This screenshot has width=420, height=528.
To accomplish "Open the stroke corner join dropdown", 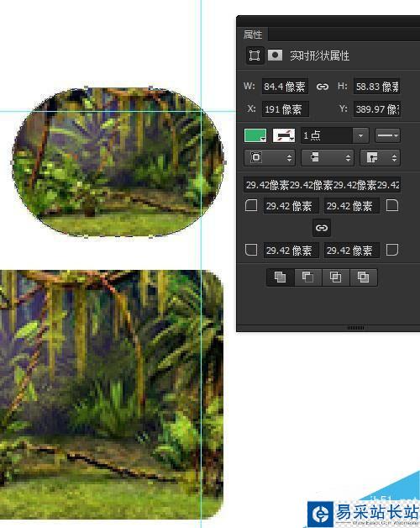I will pos(380,157).
